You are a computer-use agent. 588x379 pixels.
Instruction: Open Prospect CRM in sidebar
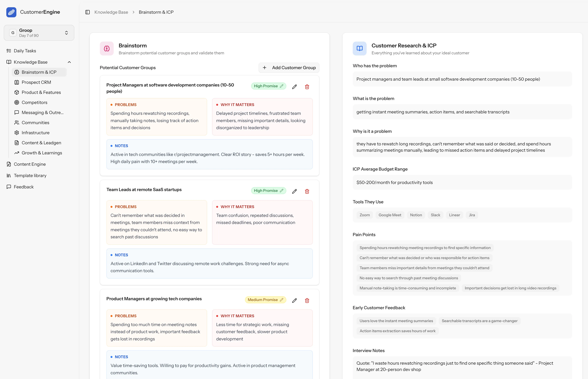tap(36, 82)
